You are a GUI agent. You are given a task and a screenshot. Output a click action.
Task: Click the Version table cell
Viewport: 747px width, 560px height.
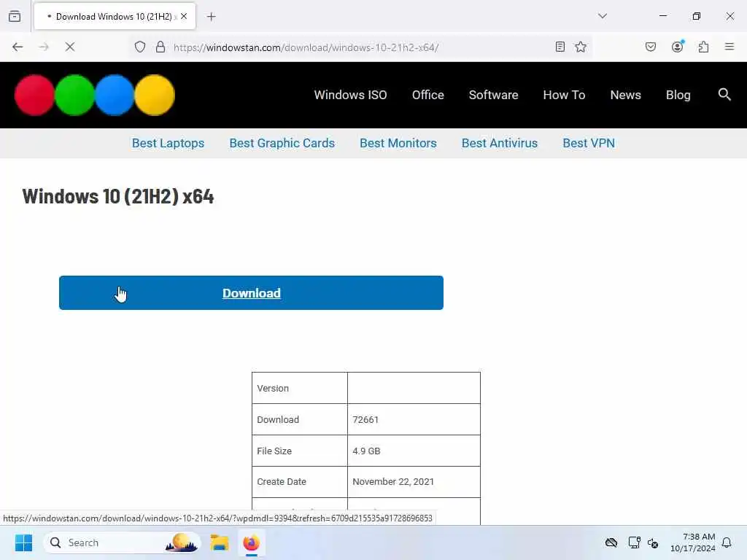[x=300, y=388]
